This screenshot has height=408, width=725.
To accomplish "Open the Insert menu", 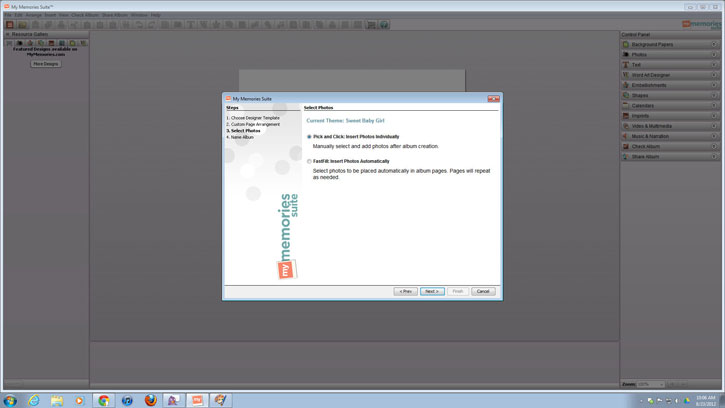I will (50, 15).
